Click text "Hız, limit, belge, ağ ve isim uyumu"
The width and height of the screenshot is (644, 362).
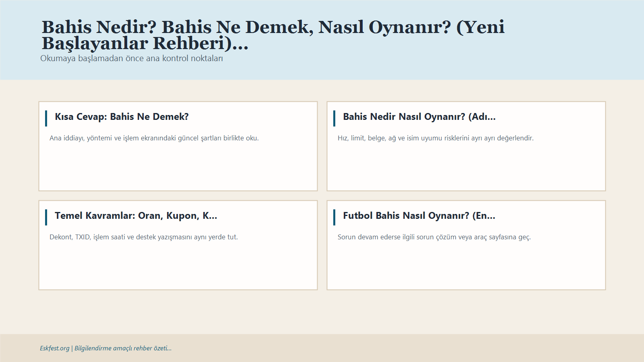[390, 138]
